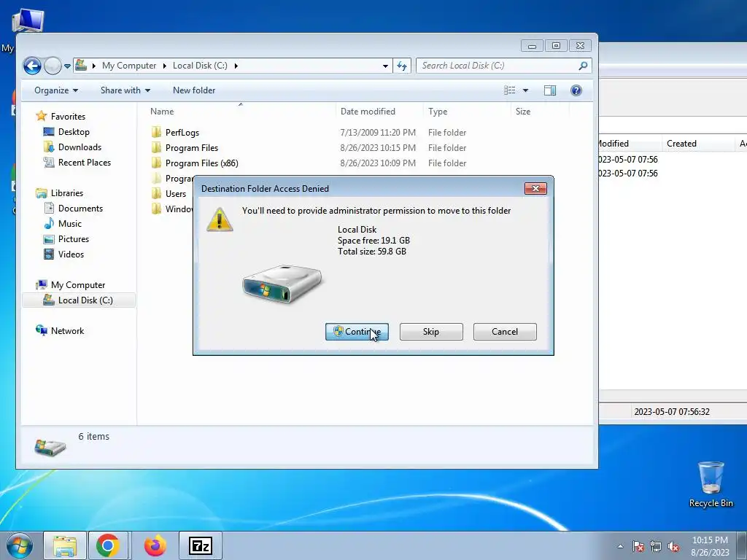Viewport: 747px width, 560px height.
Task: Click Network in navigation pane
Action: click(x=67, y=331)
